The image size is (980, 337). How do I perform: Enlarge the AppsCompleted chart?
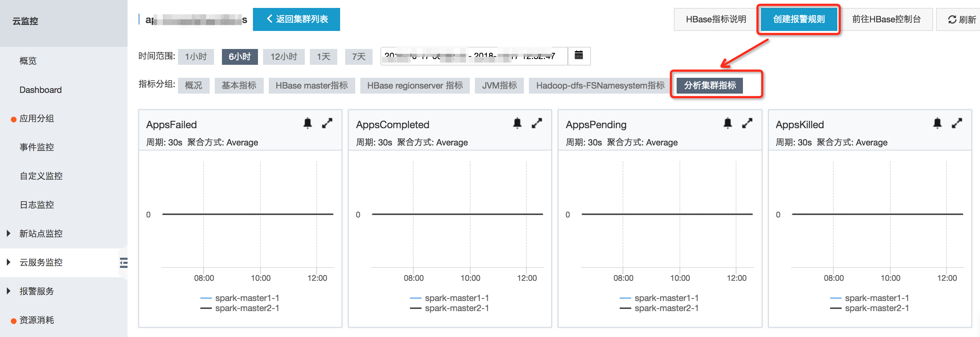[x=537, y=123]
